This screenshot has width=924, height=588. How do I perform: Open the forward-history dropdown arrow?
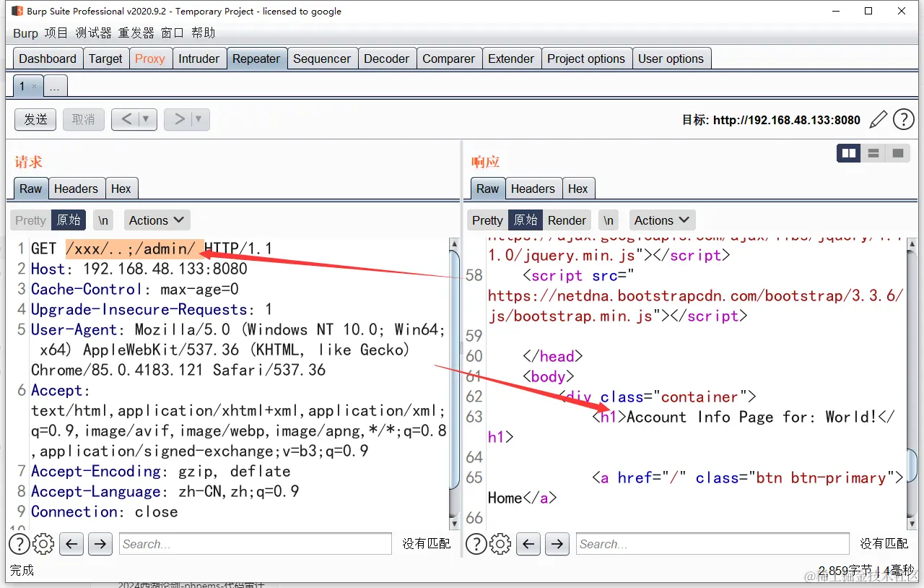click(199, 119)
